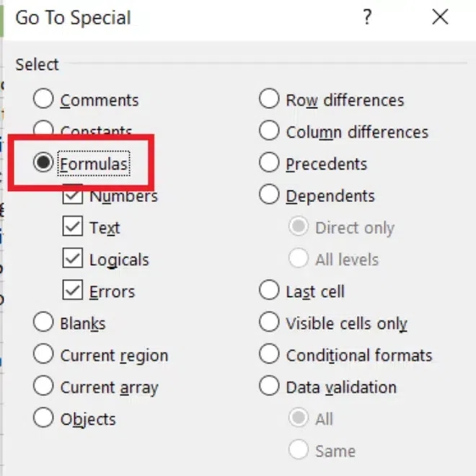Uncheck the Logicals checkbox

[72, 259]
